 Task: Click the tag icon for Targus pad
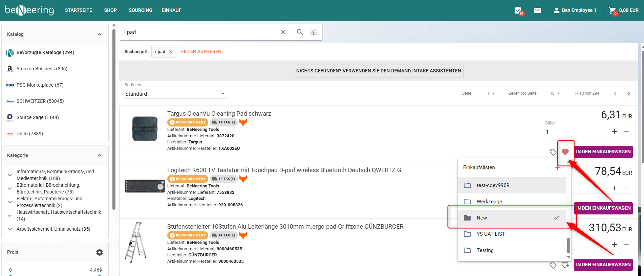click(553, 152)
